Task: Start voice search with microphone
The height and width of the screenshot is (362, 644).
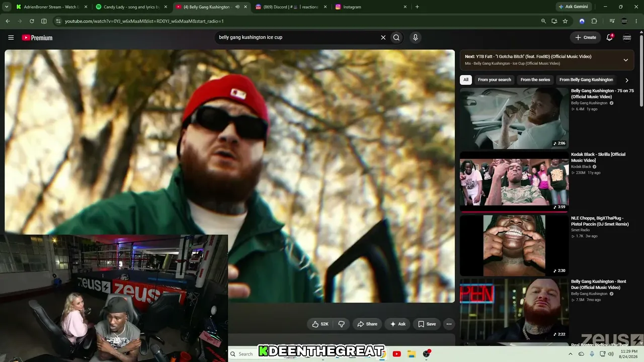Action: (415, 37)
